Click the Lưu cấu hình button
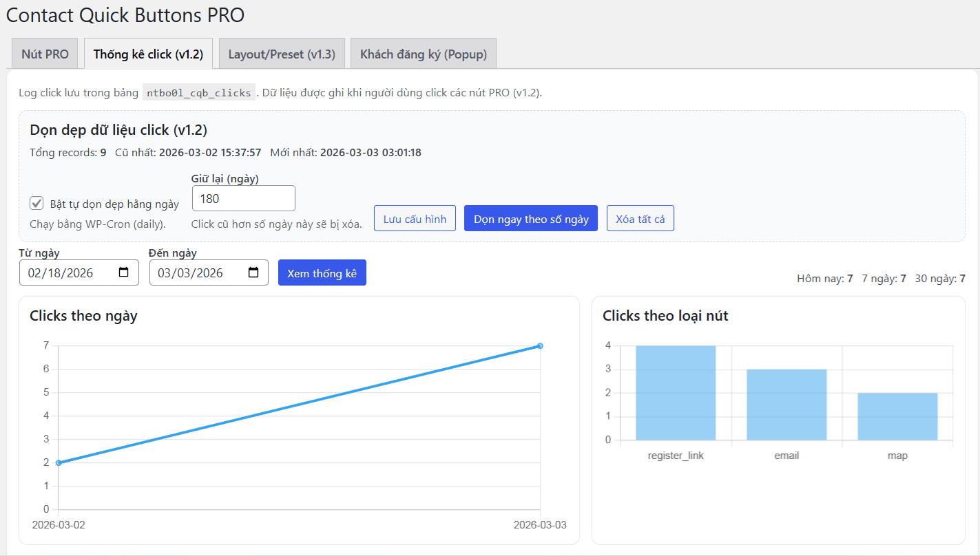The width and height of the screenshot is (980, 556). 415,219
